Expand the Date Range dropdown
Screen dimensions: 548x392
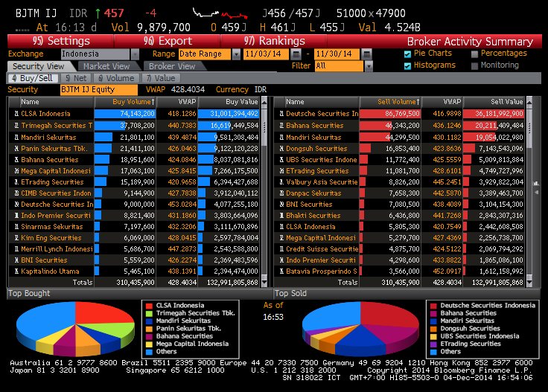coord(236,54)
